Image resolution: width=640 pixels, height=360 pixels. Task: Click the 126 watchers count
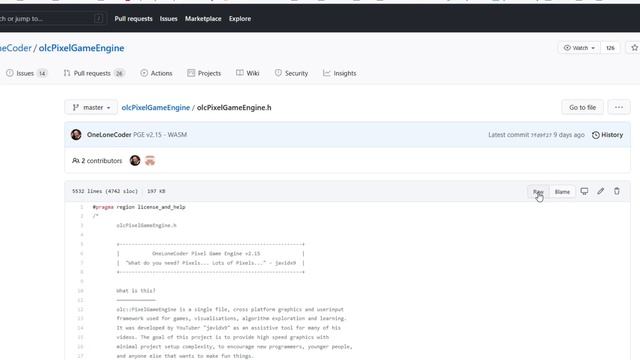(610, 48)
